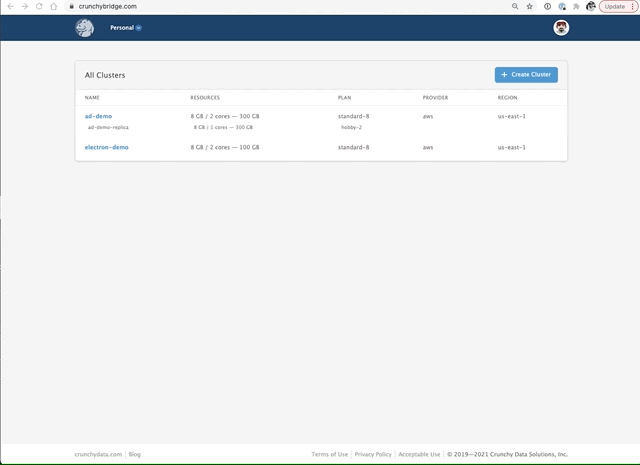This screenshot has height=465, width=640.
Task: Open the blue globe extension icon
Action: (562, 7)
